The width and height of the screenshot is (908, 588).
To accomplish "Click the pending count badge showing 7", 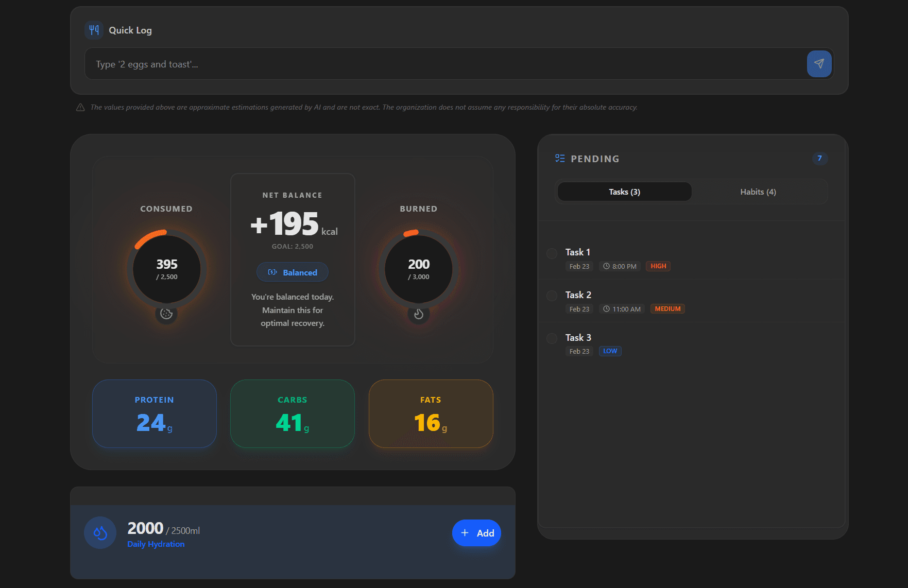I will coord(819,159).
